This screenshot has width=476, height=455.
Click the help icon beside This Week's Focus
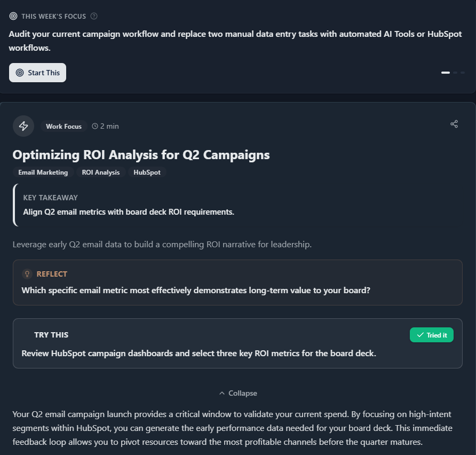pos(94,16)
